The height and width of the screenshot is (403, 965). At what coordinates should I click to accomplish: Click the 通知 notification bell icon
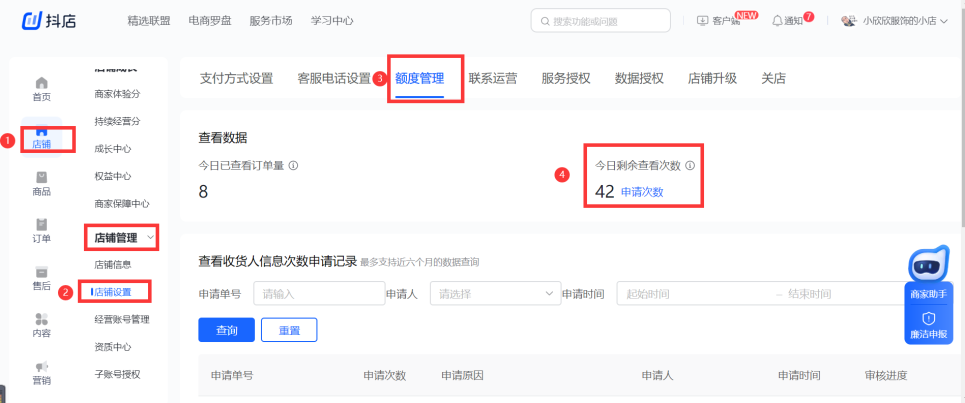777,21
